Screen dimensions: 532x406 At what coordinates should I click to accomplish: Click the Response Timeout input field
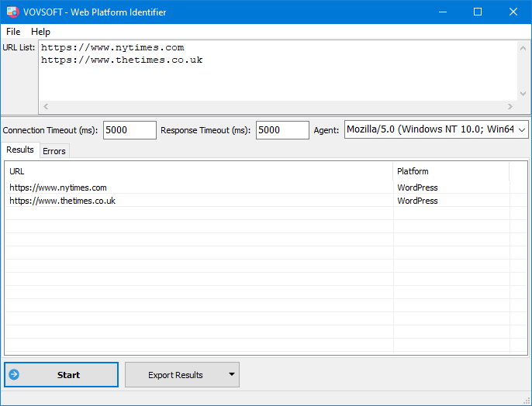(282, 130)
